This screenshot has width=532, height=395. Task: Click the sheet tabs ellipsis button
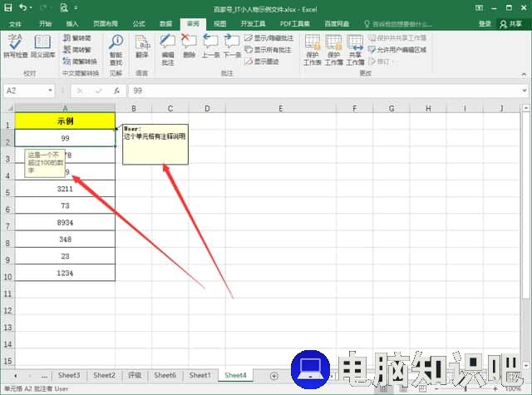(x=44, y=376)
